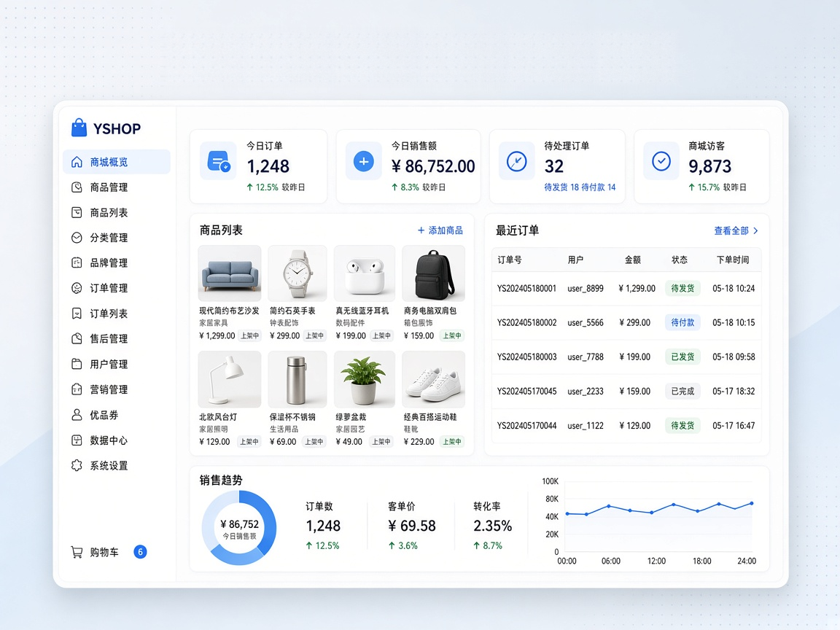Click the 购物车 cart icon
This screenshot has height=630, width=840.
coord(77,552)
